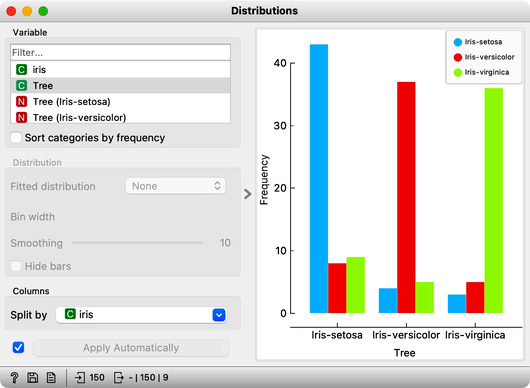Click numeric icon beside Tree (Iris-setosa)

pyautogui.click(x=21, y=101)
